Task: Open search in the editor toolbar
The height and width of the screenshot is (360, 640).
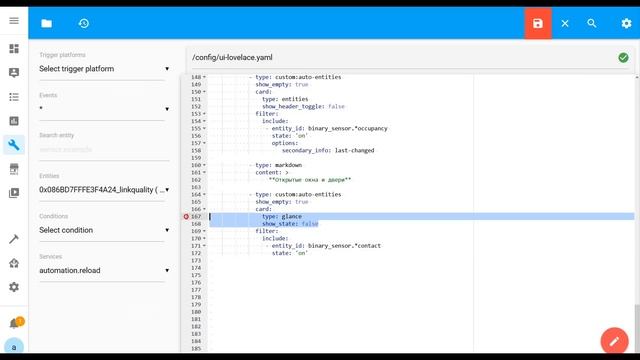Action: click(592, 23)
